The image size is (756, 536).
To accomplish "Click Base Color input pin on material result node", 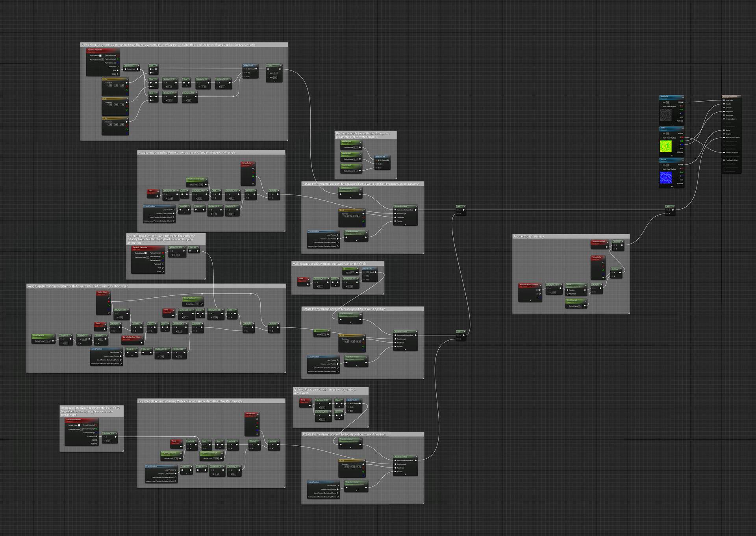I will [x=724, y=100].
